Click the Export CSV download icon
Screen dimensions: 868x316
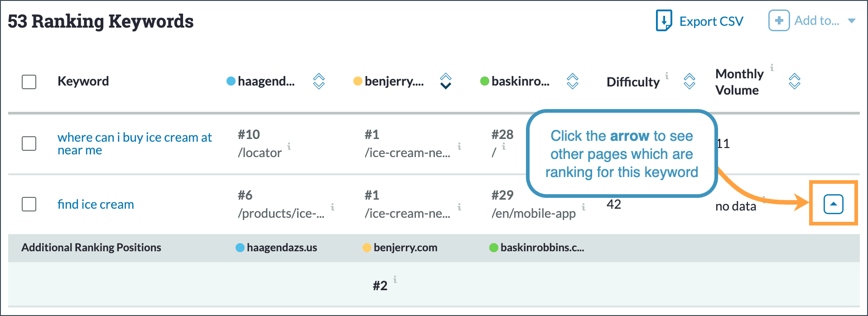(x=663, y=20)
